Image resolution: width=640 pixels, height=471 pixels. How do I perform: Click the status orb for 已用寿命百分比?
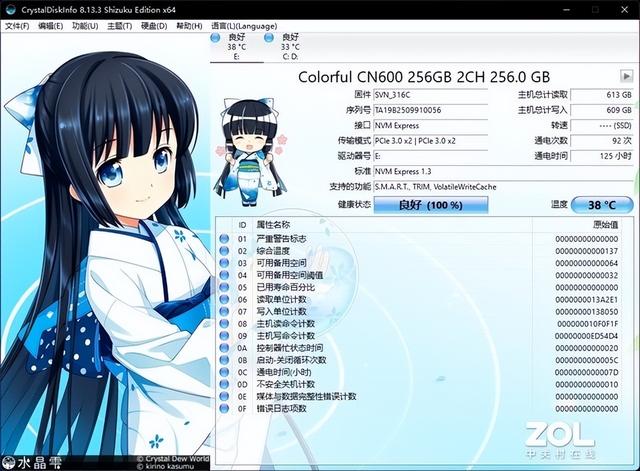225,287
